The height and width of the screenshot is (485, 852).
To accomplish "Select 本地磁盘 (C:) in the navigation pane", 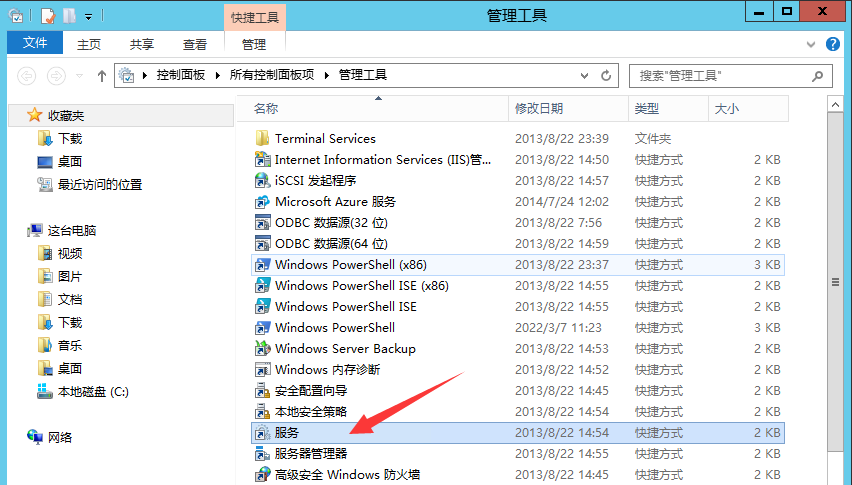I will [93, 391].
